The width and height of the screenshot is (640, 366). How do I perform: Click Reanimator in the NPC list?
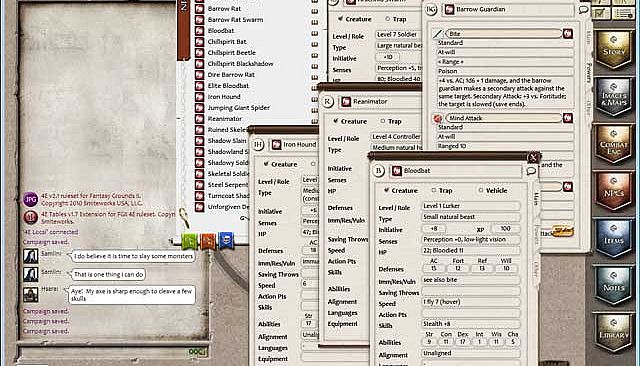[x=225, y=119]
